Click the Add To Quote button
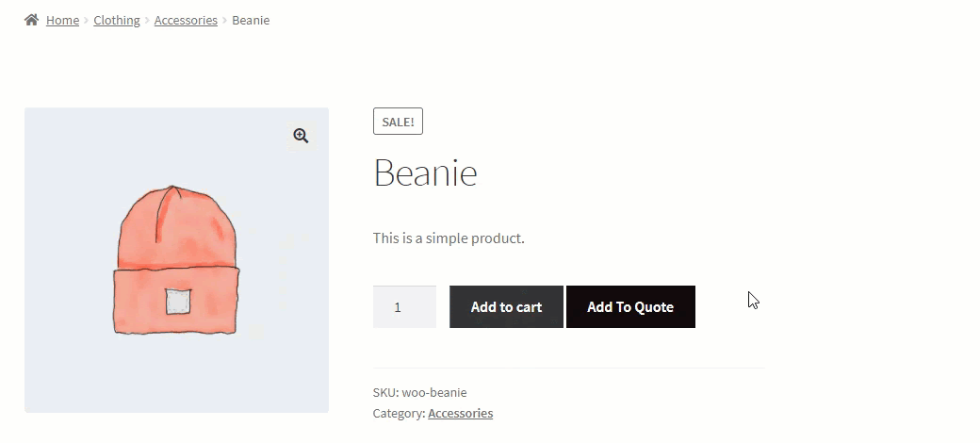This screenshot has height=443, width=980. pyautogui.click(x=630, y=306)
